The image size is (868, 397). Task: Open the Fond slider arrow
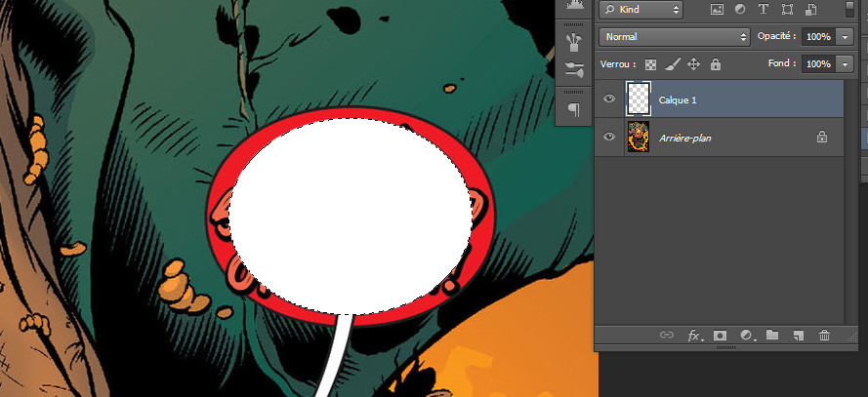[845, 64]
